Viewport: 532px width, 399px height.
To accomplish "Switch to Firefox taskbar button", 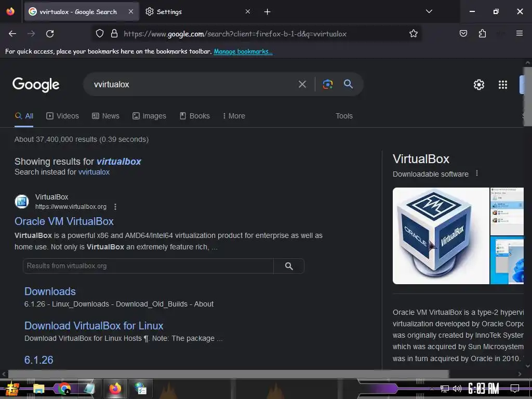I will point(115,389).
